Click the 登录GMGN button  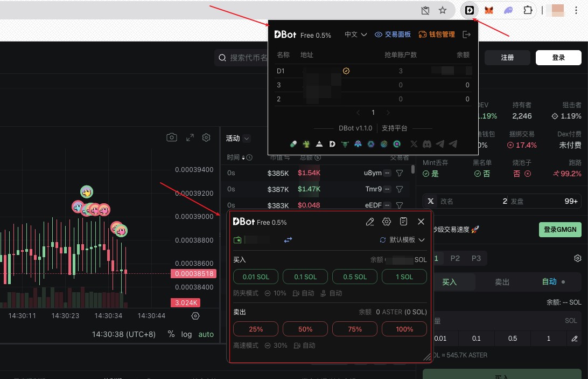coord(560,230)
